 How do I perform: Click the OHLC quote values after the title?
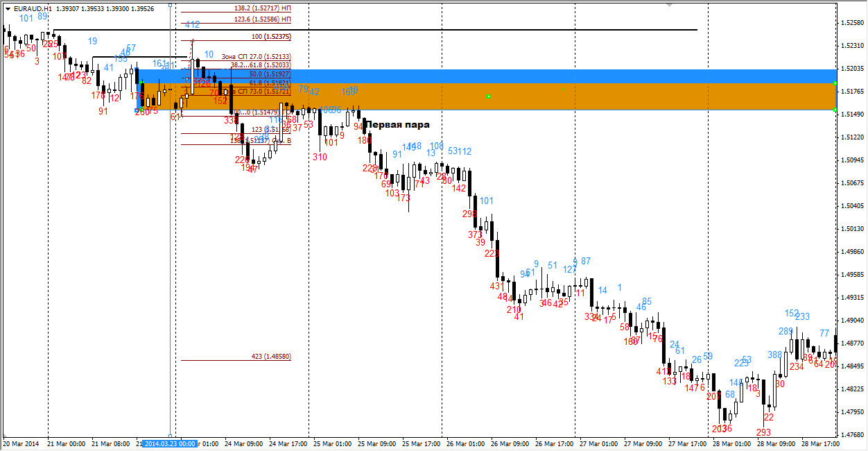tap(104, 8)
